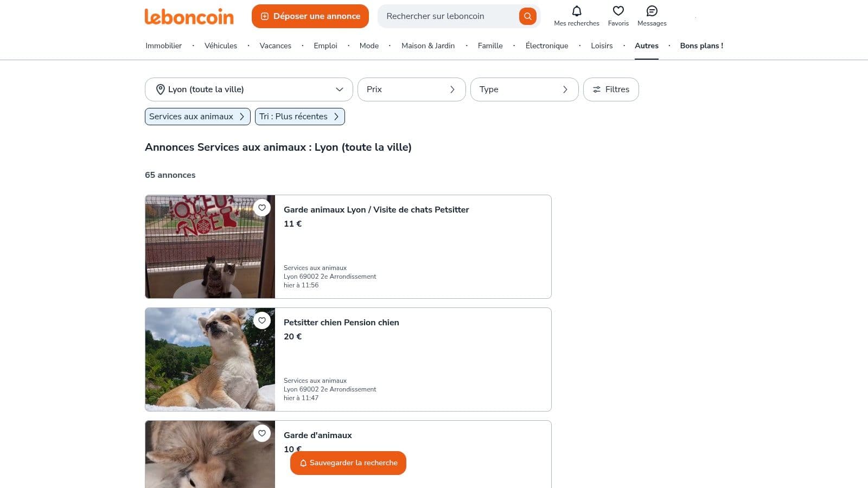This screenshot has width=868, height=488.
Task: Open the Prix filter
Action: 411,89
